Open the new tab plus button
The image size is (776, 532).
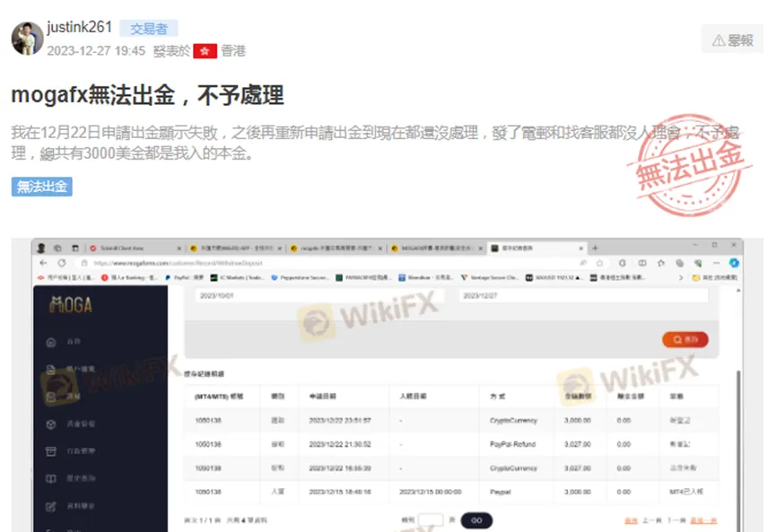tap(596, 248)
